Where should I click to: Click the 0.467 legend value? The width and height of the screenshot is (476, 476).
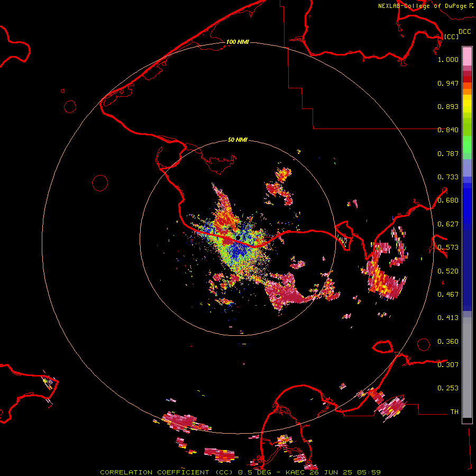(448, 295)
